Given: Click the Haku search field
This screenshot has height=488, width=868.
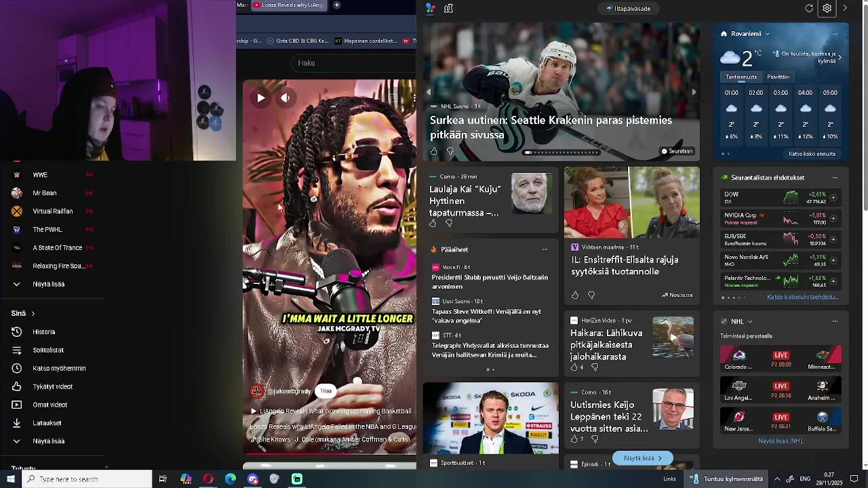Looking at the screenshot, I should pos(353,63).
